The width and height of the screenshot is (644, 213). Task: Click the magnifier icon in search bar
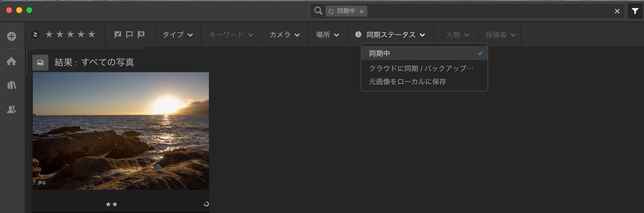tap(318, 11)
